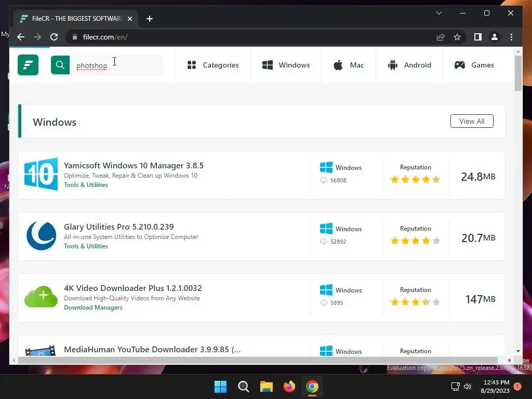Click the volume icon in system tray
This screenshot has height=399, width=532.
coord(468,387)
